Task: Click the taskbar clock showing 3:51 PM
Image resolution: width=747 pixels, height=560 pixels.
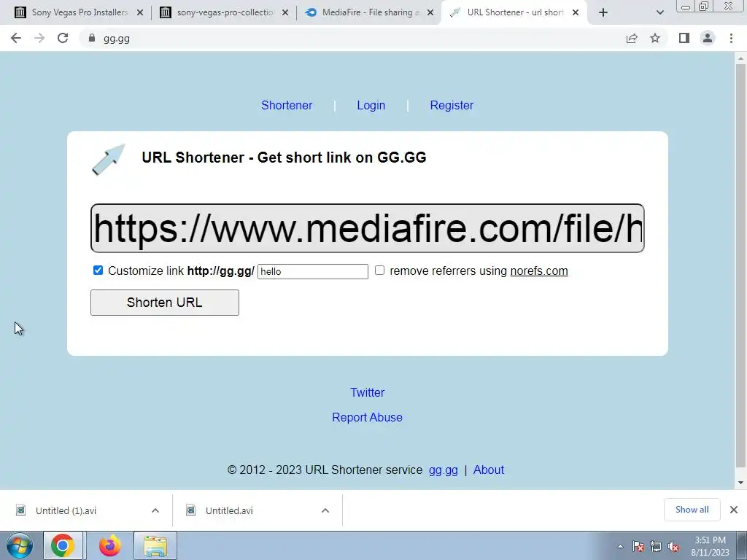Action: (710, 546)
